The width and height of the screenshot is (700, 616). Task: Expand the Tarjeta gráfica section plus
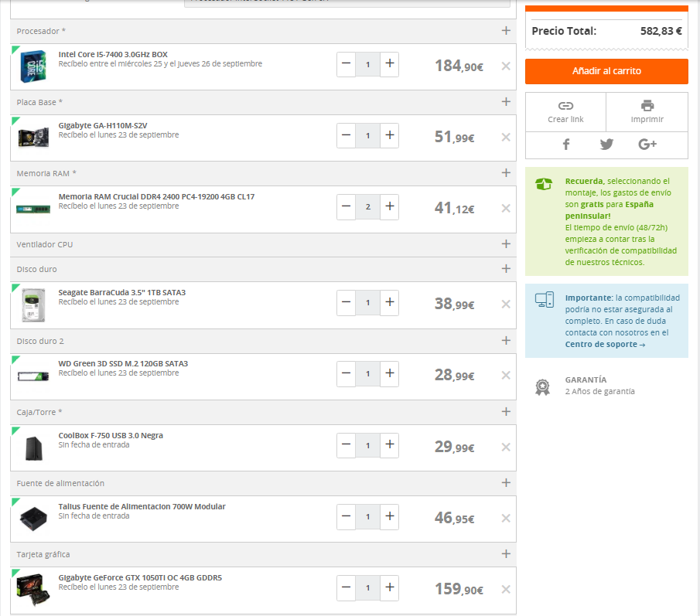point(506,553)
